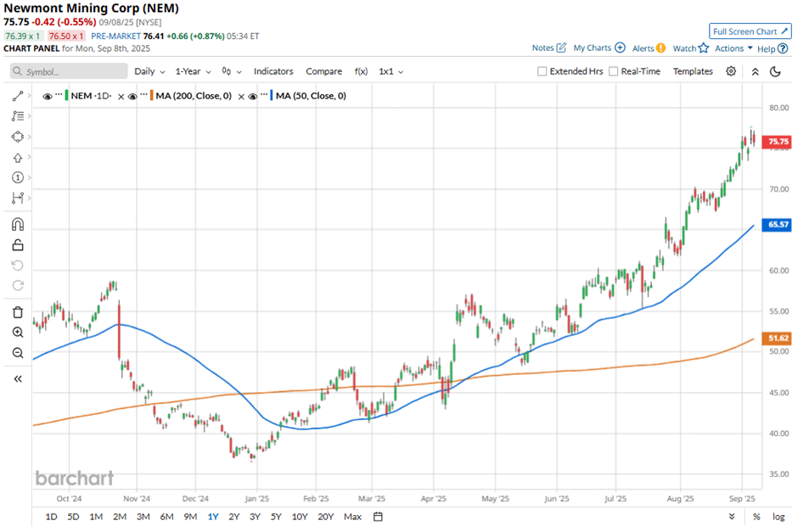Viewport: 798px width, 532px height.
Task: Toggle the lock drawings padlock
Action: pyautogui.click(x=18, y=245)
